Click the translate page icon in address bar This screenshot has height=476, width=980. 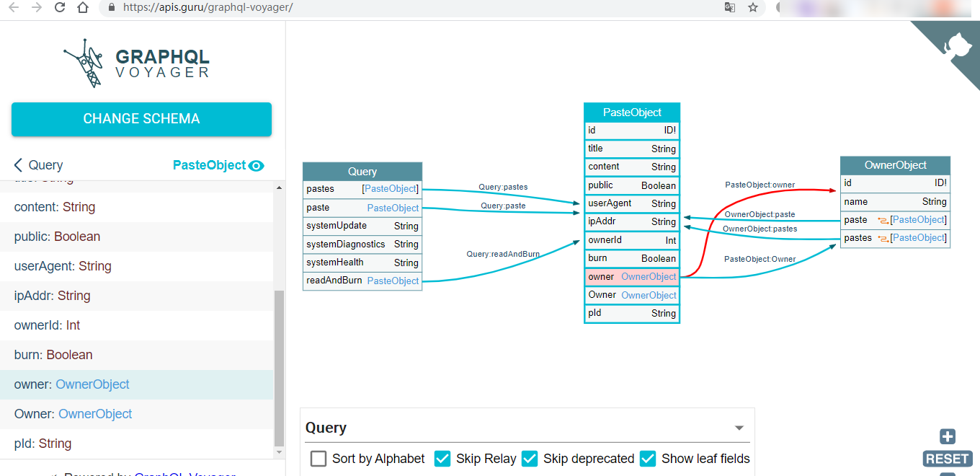click(x=730, y=8)
